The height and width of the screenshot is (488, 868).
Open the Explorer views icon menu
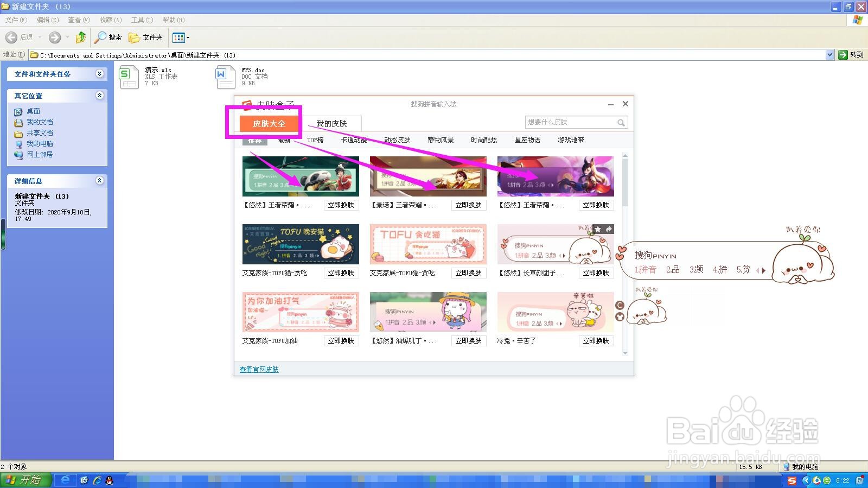click(181, 37)
